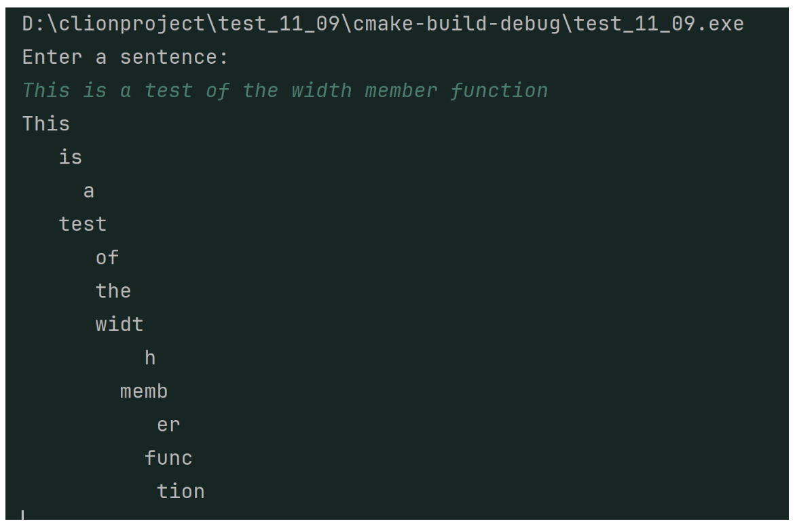Click the output line "of"
This screenshot has width=795, height=532.
point(107,258)
